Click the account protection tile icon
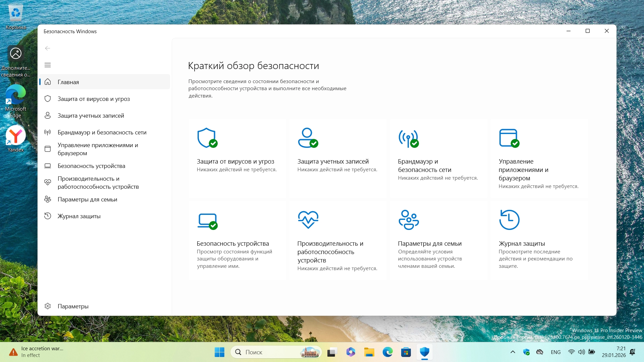The width and height of the screenshot is (644, 362). [308, 138]
